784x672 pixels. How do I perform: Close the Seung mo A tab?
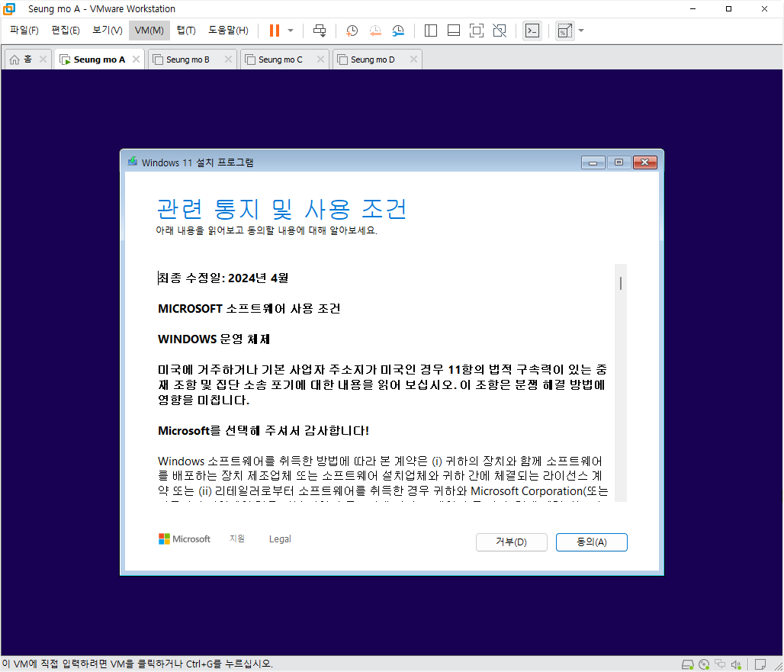136,59
